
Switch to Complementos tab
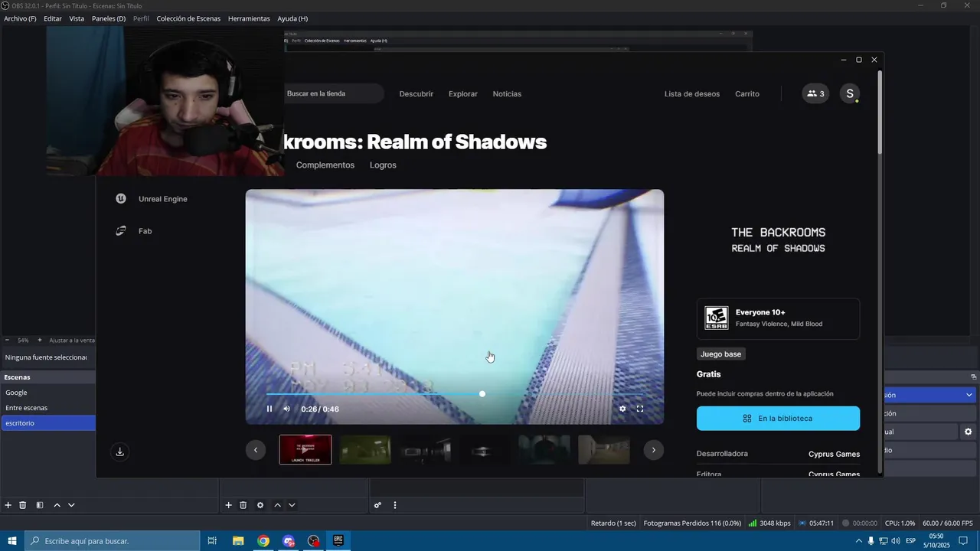(325, 165)
